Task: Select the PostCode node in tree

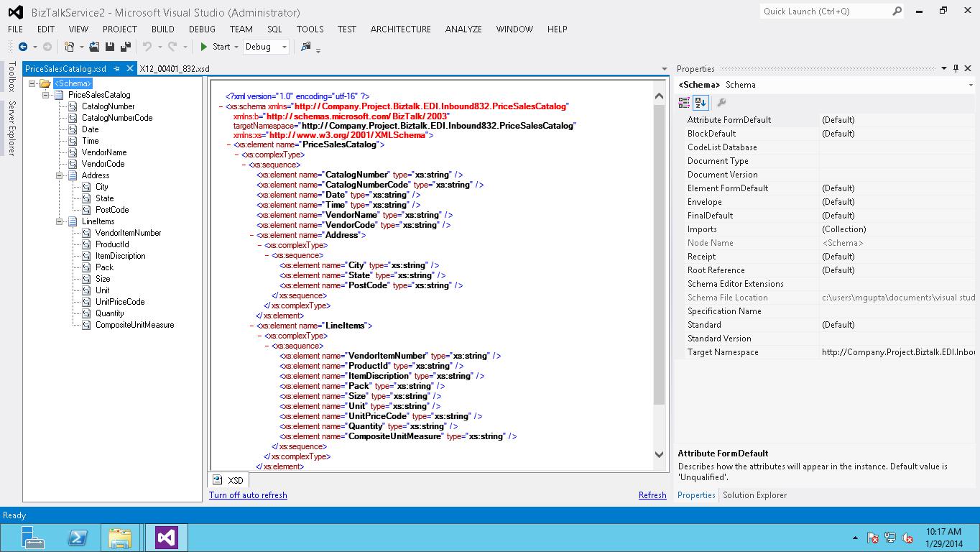Action: (x=112, y=210)
